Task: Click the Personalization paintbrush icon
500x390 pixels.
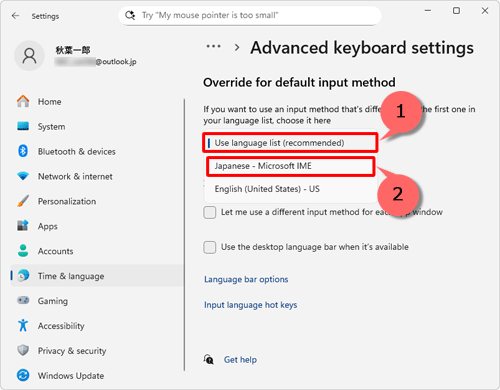Action: [23, 201]
